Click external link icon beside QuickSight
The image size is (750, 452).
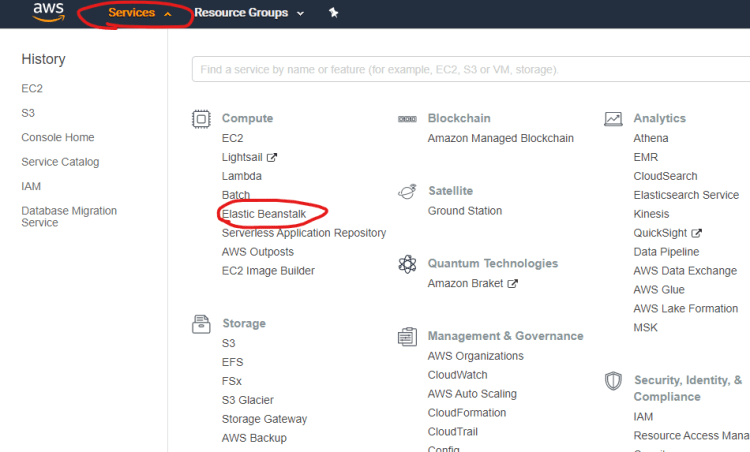pos(696,233)
